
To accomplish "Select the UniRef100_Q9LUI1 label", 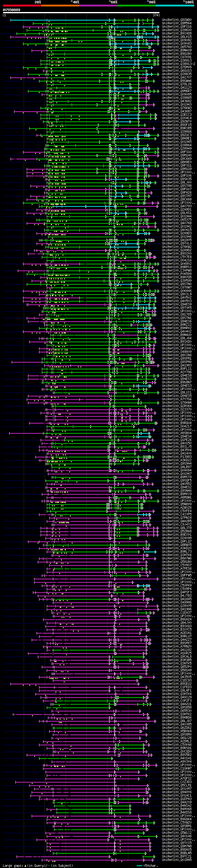I will pyautogui.click(x=177, y=393).
